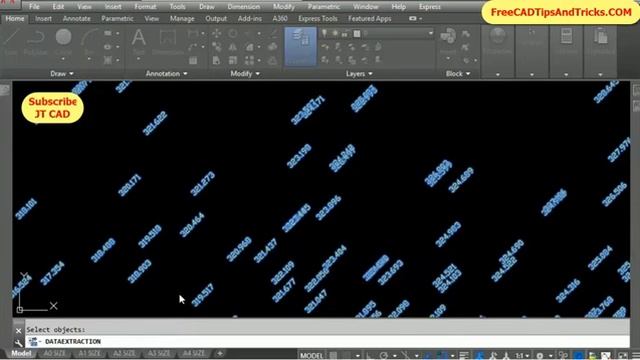Click the current layer color swatch

pos(357,33)
